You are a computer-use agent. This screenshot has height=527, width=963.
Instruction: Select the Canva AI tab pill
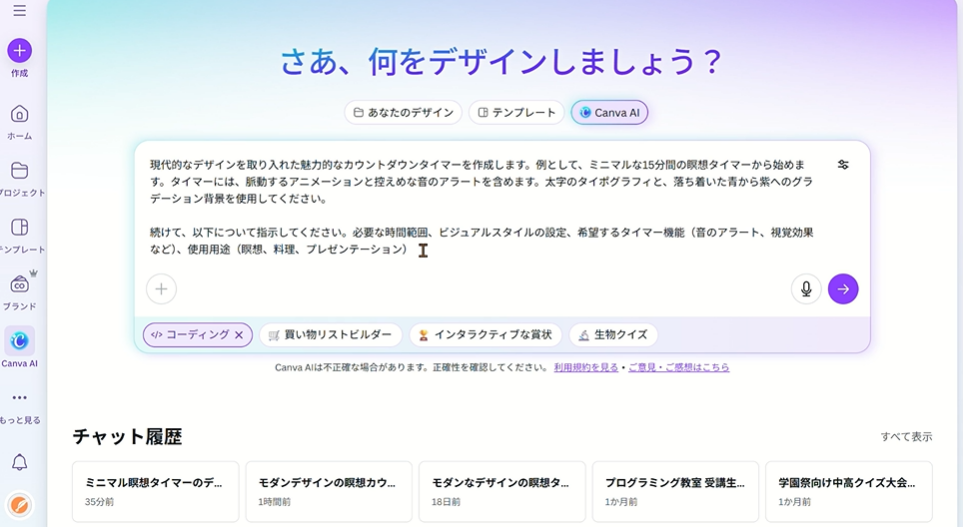coord(609,112)
